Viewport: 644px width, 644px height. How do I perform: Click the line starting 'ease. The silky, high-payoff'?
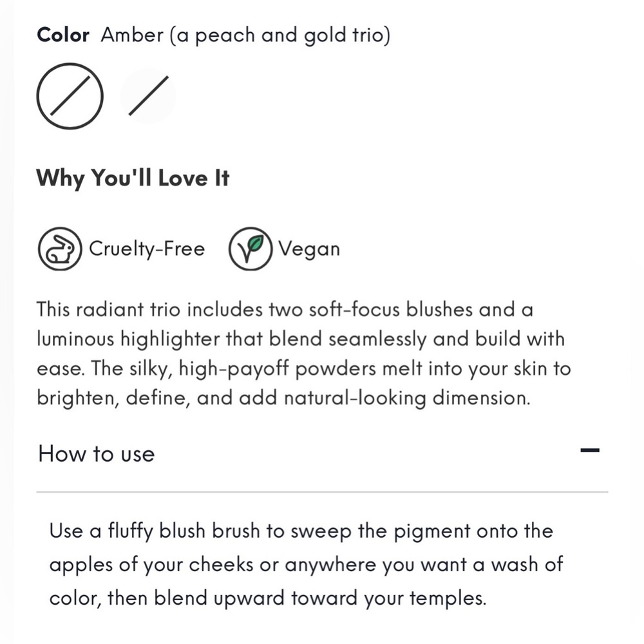(x=304, y=369)
